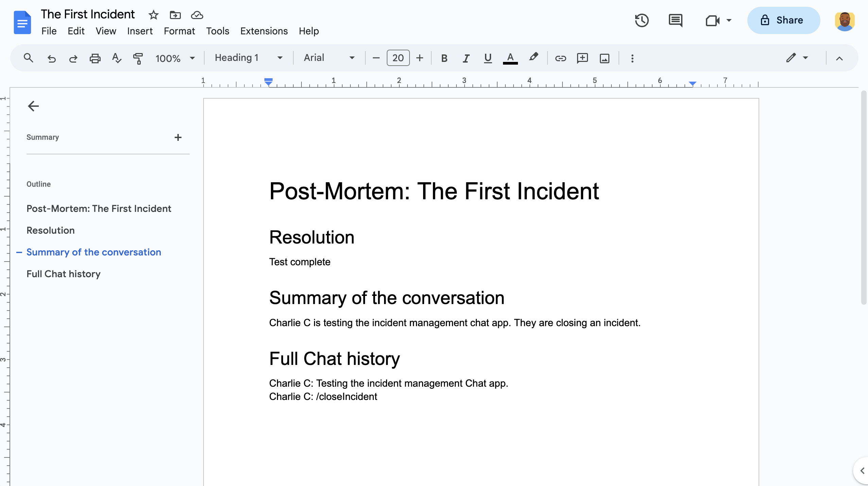Click the Insert image icon
868x486 pixels.
[605, 58]
